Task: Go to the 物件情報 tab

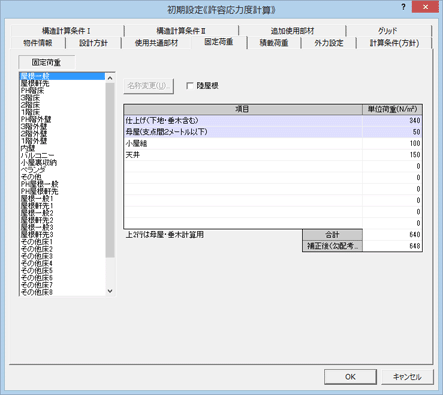Action: pyautogui.click(x=38, y=43)
